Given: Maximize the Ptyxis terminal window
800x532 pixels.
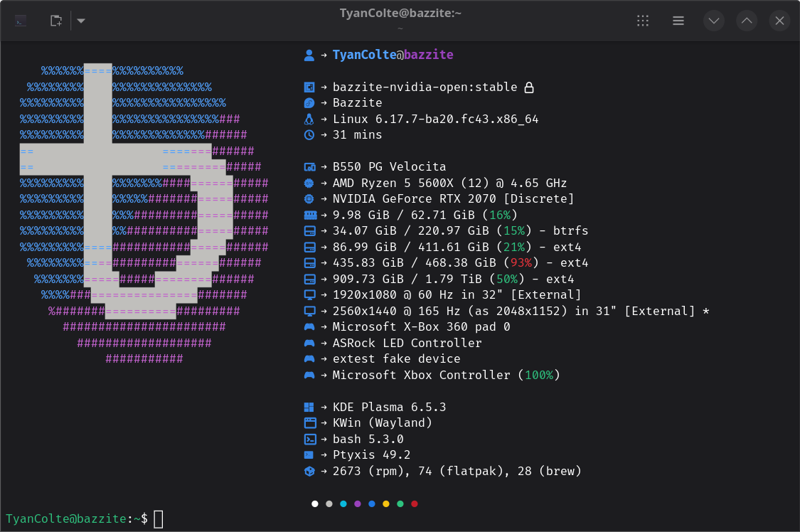Looking at the screenshot, I should pyautogui.click(x=747, y=21).
